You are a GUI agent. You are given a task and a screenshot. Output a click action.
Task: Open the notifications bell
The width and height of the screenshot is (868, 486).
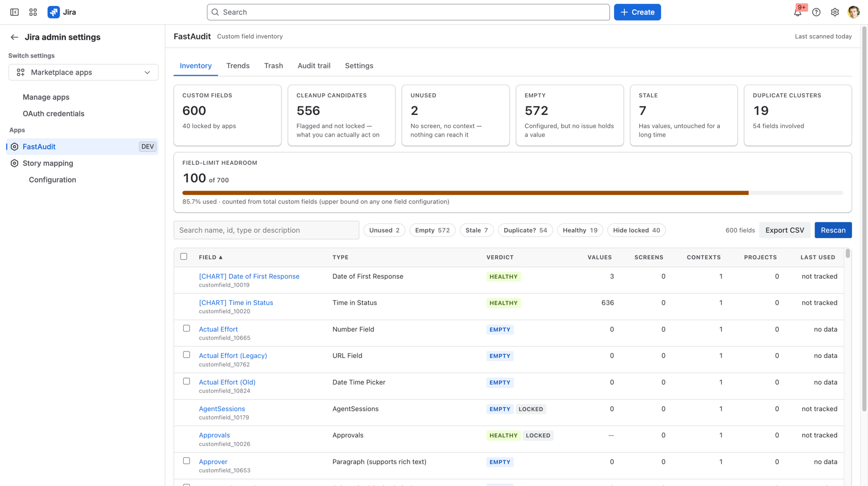798,12
